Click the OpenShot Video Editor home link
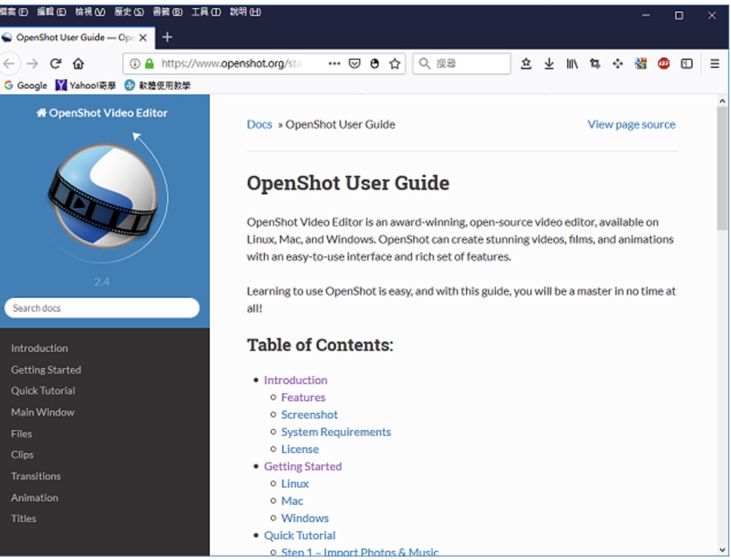Screen dimensions: 731x560 (x=102, y=113)
